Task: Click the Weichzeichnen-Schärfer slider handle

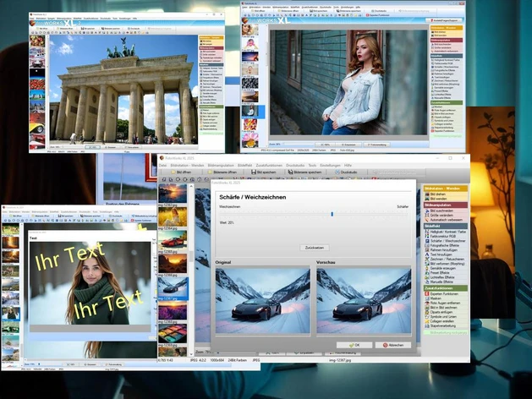Action: pos(332,214)
